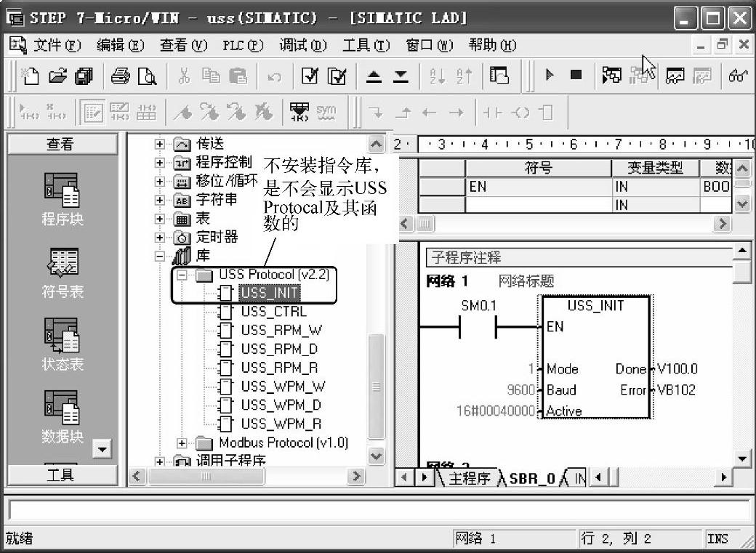Click the Undo toolbar icon
This screenshot has height=553, width=756.
click(x=274, y=76)
